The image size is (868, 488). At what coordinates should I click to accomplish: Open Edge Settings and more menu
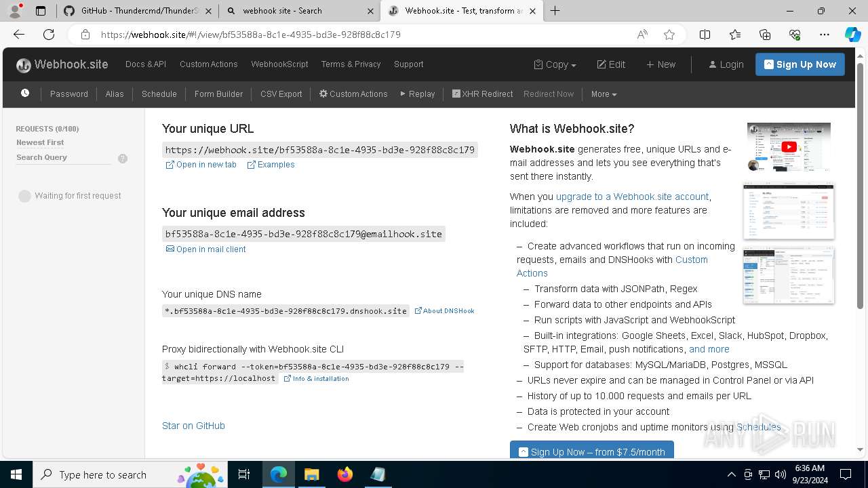tap(825, 35)
